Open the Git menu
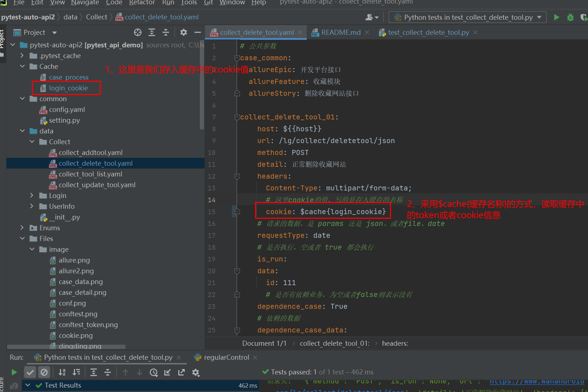588x392 pixels. click(208, 3)
